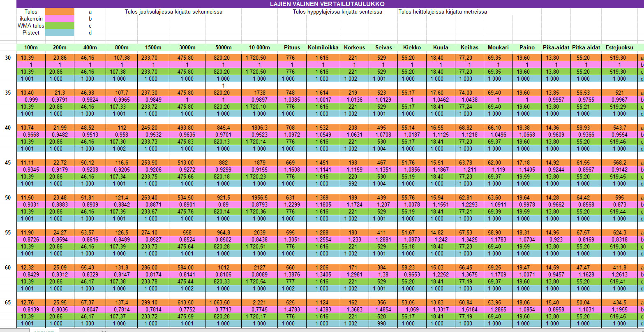Select the pink ikäkerroin legend color cell
The height and width of the screenshot is (332, 644).
point(60,19)
